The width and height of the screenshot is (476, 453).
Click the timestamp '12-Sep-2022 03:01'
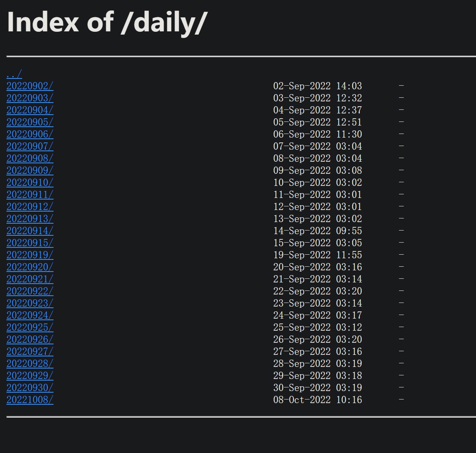(317, 206)
